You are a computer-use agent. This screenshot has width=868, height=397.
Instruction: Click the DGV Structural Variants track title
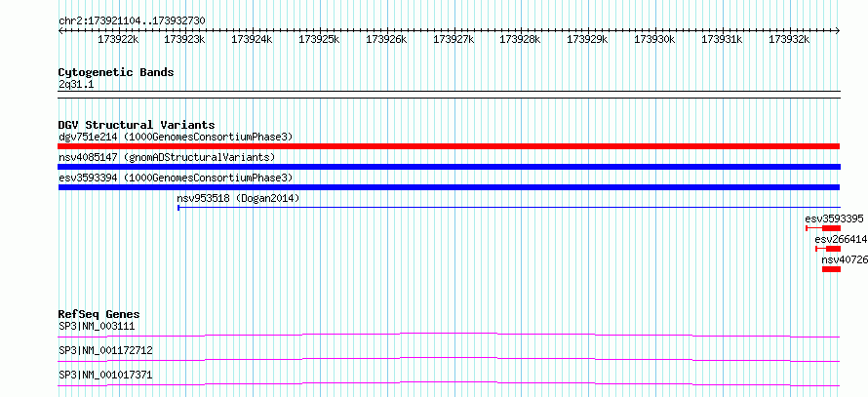click(x=137, y=125)
